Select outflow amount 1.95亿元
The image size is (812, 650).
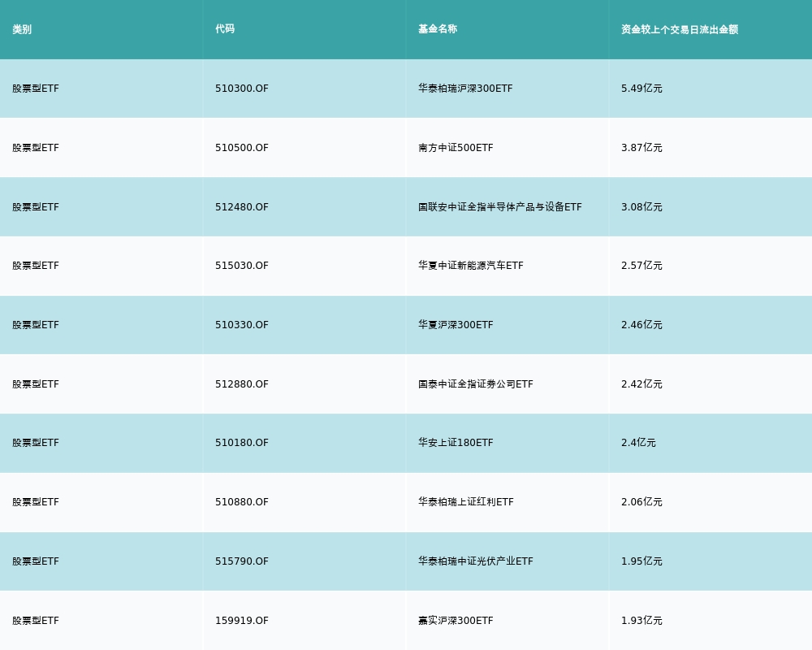pos(641,561)
